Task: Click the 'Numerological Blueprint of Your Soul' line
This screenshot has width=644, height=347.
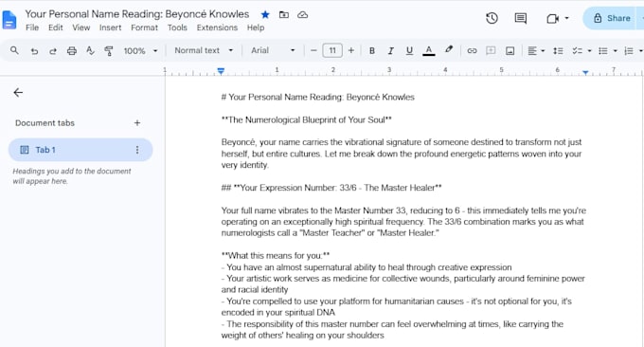Action: click(307, 119)
